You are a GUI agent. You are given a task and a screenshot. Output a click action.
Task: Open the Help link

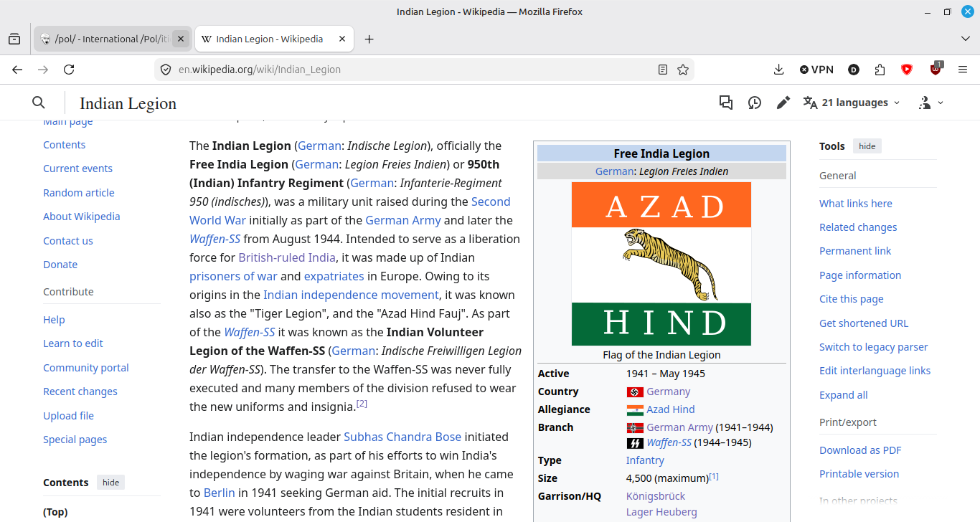(x=54, y=320)
